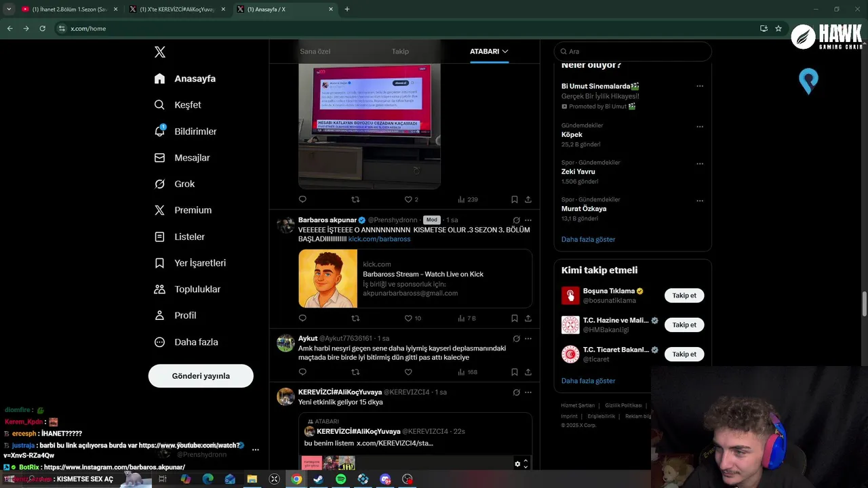Open more options for Murat Özkaya trend

click(x=700, y=201)
